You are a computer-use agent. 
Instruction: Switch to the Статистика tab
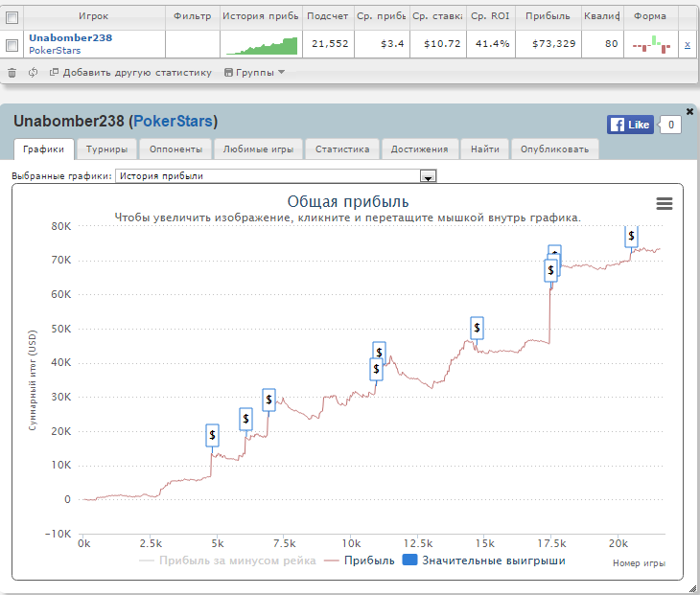(x=342, y=149)
